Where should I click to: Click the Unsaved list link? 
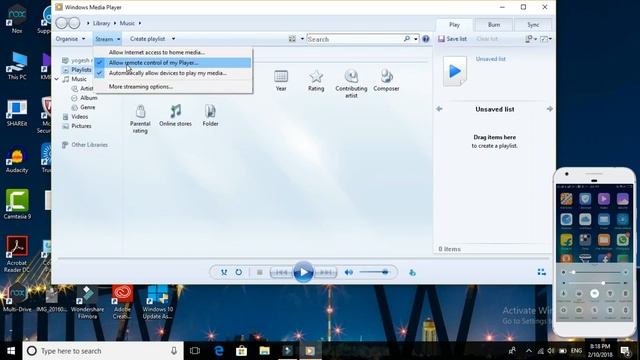[x=490, y=59]
